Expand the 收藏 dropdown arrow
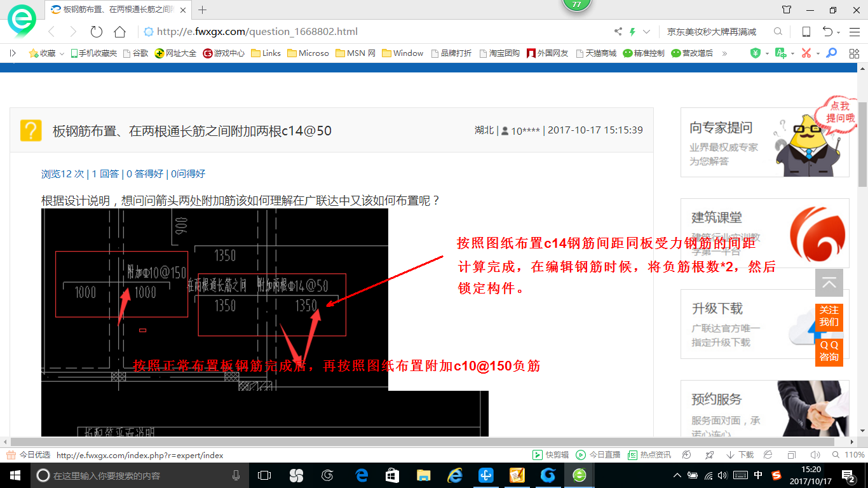The image size is (868, 488). click(x=62, y=54)
